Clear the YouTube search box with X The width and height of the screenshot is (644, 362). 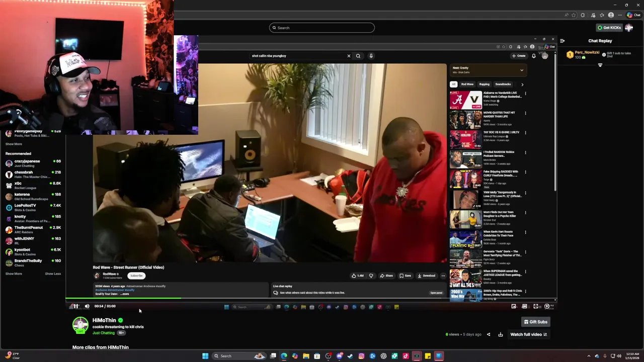coord(349,56)
